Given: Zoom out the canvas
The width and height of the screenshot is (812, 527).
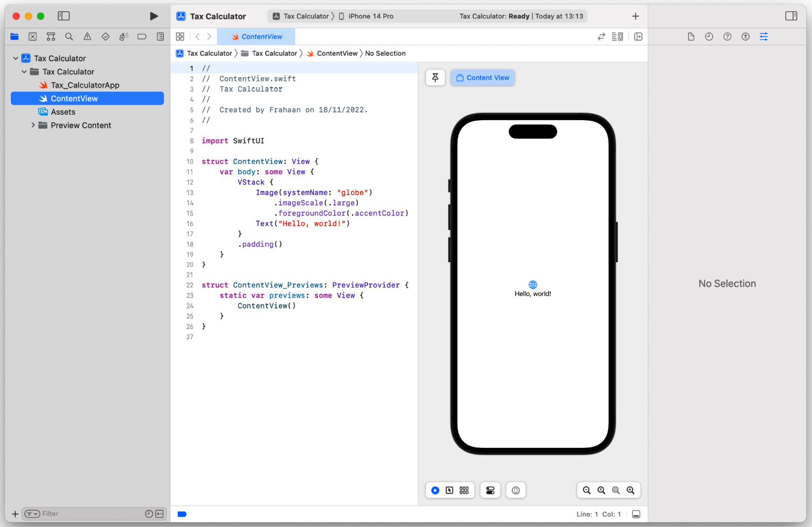Looking at the screenshot, I should coord(587,491).
